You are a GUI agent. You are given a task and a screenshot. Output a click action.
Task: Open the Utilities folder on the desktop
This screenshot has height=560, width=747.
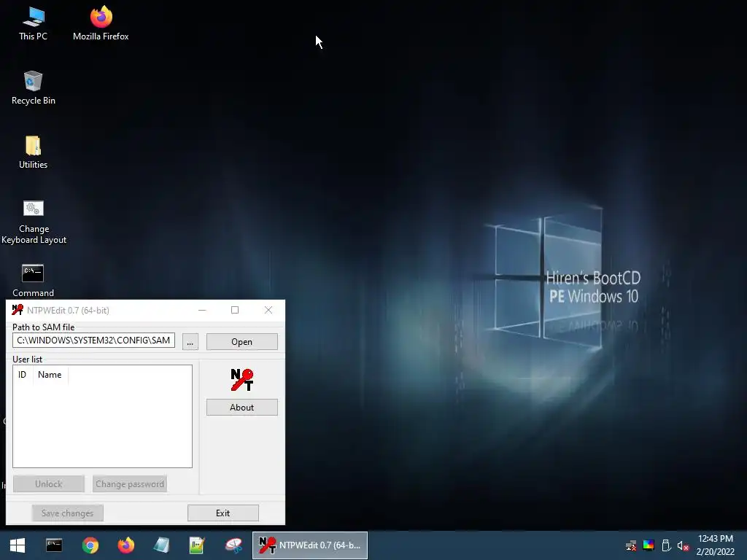[33, 152]
